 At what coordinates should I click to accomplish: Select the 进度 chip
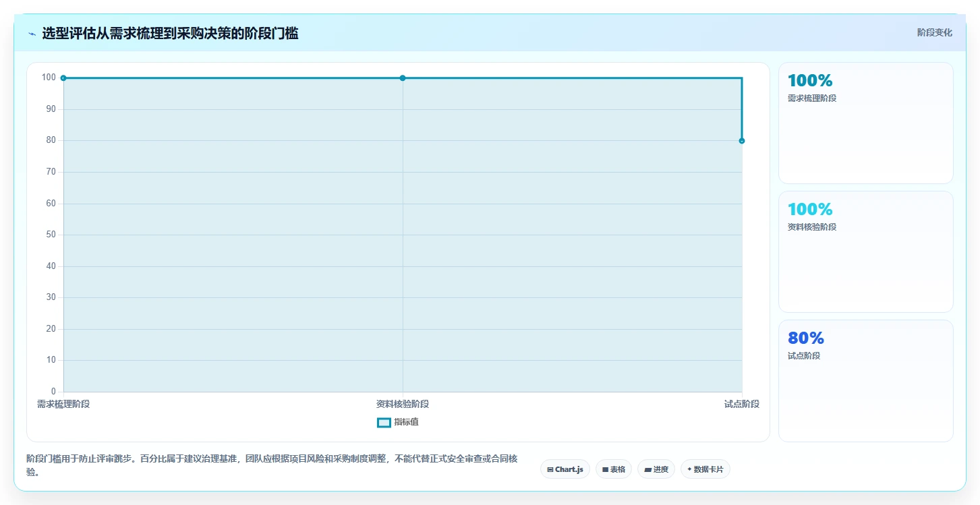coord(656,469)
